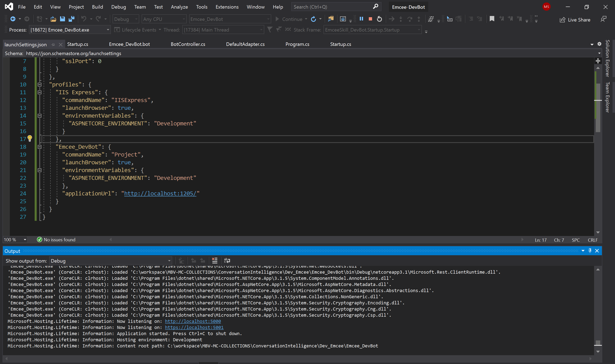The image size is (615, 364).
Task: Start a Live Share session
Action: click(575, 20)
